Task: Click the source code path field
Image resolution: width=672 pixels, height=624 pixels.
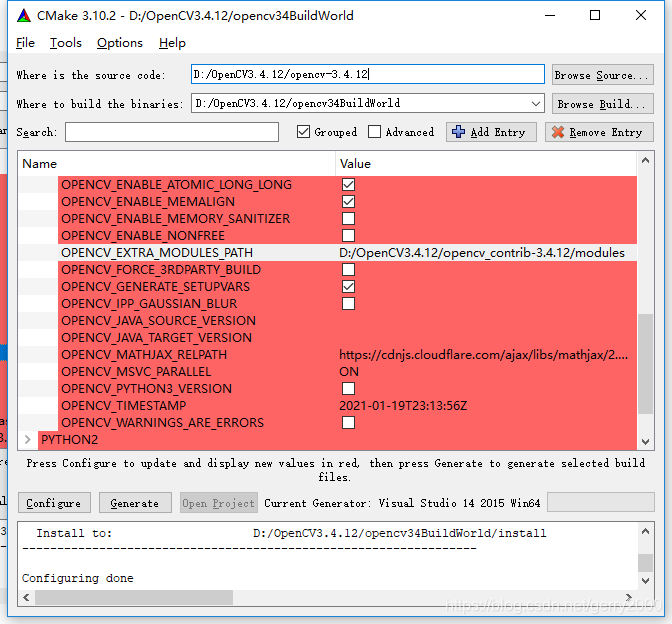Action: [368, 75]
